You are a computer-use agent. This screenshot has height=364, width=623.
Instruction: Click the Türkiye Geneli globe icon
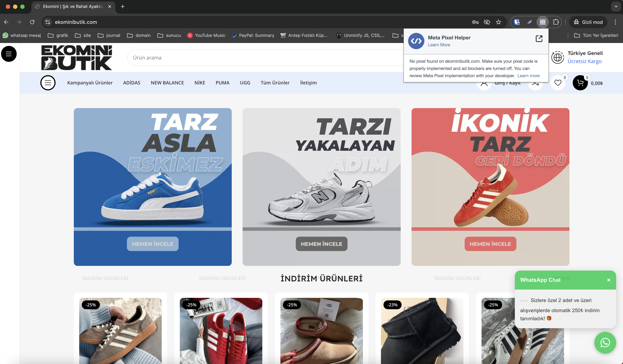tap(558, 57)
